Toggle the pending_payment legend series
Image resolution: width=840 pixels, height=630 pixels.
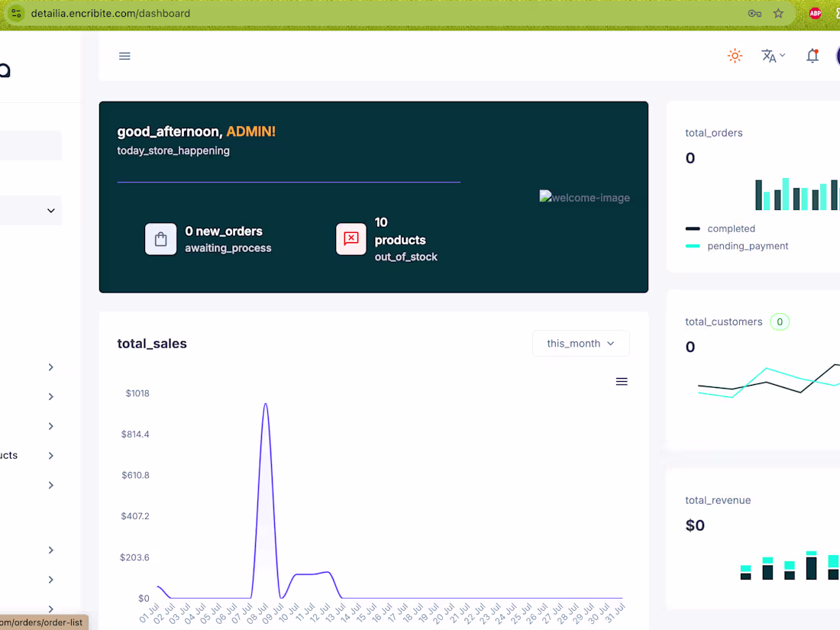pos(737,246)
